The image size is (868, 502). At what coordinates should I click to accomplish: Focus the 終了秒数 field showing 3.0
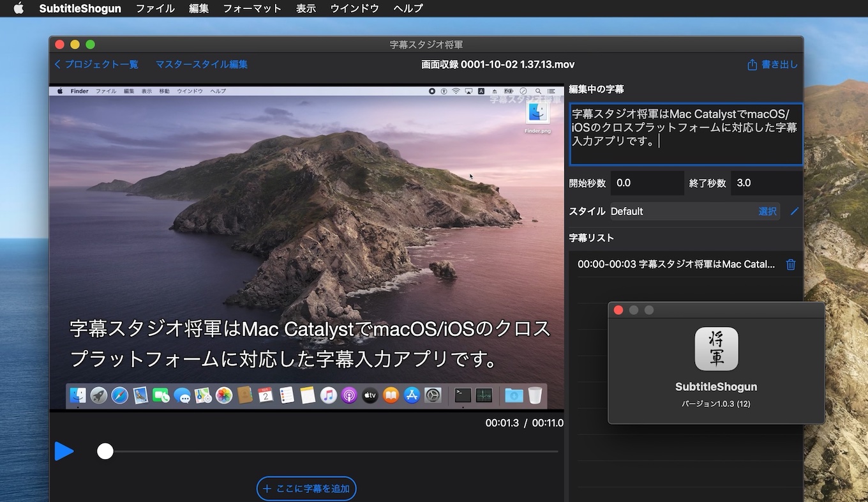[767, 183]
